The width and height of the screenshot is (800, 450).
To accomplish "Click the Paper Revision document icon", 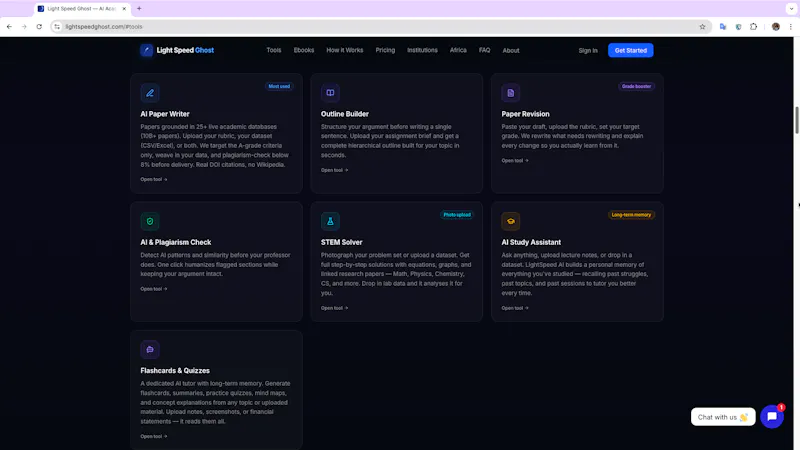I will coord(511,93).
